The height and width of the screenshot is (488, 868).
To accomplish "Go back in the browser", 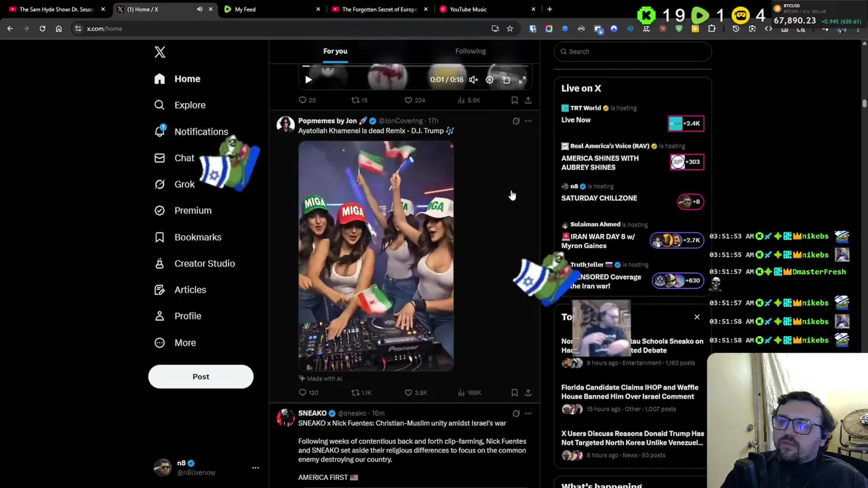I will coord(9,28).
